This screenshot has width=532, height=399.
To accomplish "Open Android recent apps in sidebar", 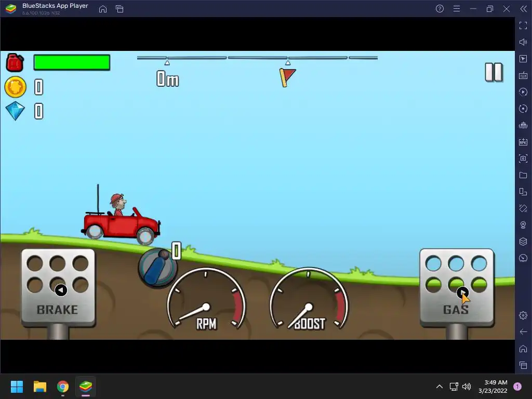I will tap(523, 365).
